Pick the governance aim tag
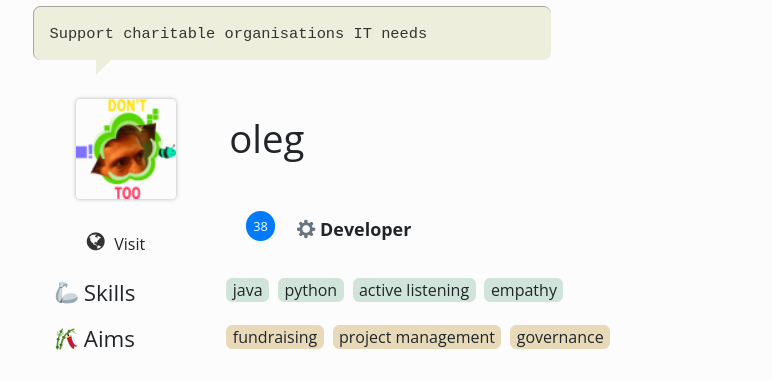Screen dimensions: 772x381 point(560,337)
